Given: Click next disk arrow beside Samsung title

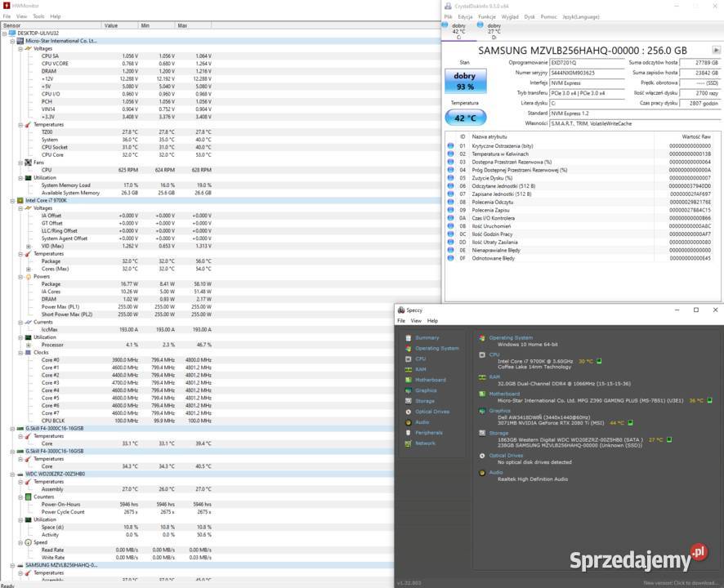Looking at the screenshot, I should 716,51.
